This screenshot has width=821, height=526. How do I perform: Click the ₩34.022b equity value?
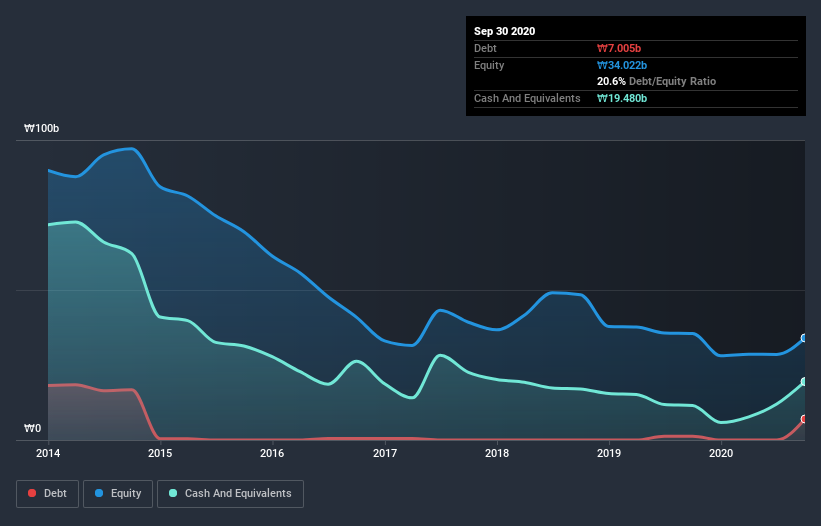point(622,65)
